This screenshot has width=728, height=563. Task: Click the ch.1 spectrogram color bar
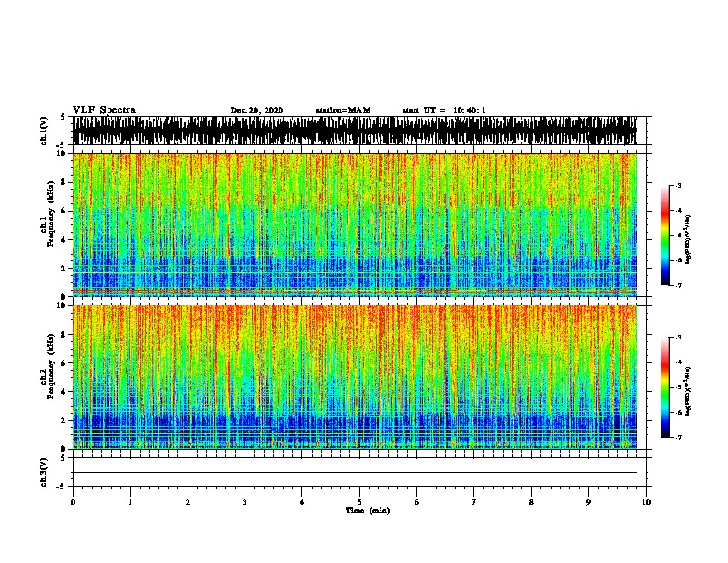tap(665, 236)
